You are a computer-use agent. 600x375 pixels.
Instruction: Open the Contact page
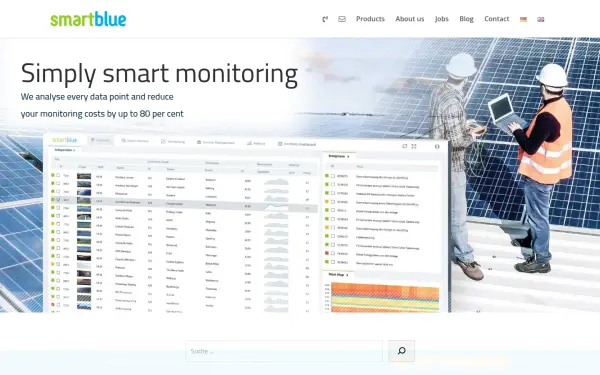[x=496, y=19]
